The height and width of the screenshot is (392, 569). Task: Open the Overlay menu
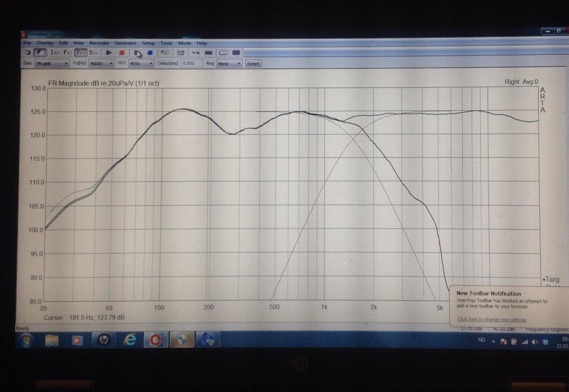45,43
